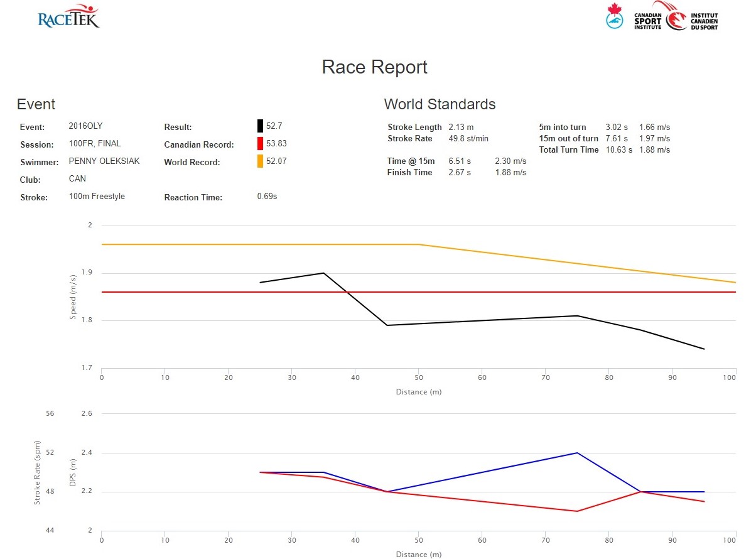This screenshot has height=559, width=756.
Task: Click the speed chart's "Distance (m)" axis title
Action: [419, 392]
